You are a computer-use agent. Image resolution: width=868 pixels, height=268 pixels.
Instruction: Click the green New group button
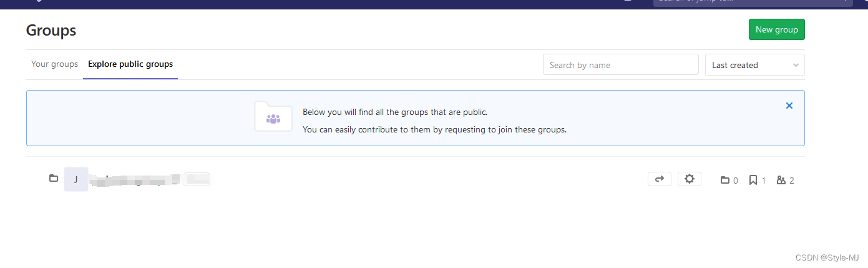click(776, 29)
